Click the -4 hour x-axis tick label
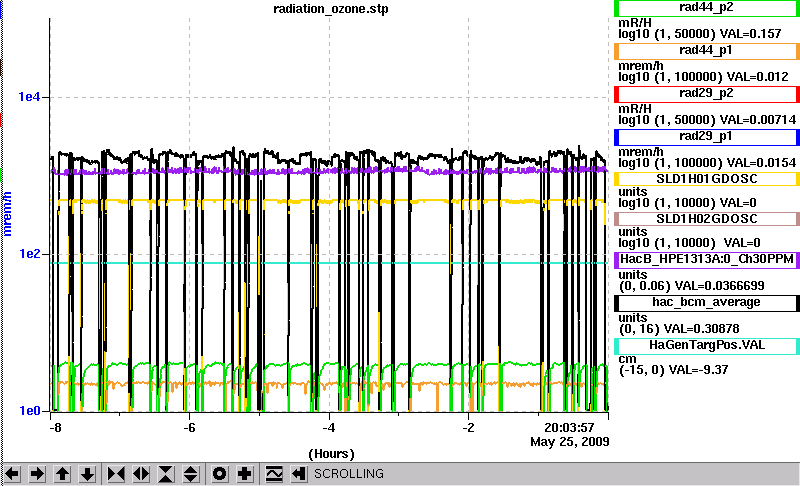 pos(329,427)
